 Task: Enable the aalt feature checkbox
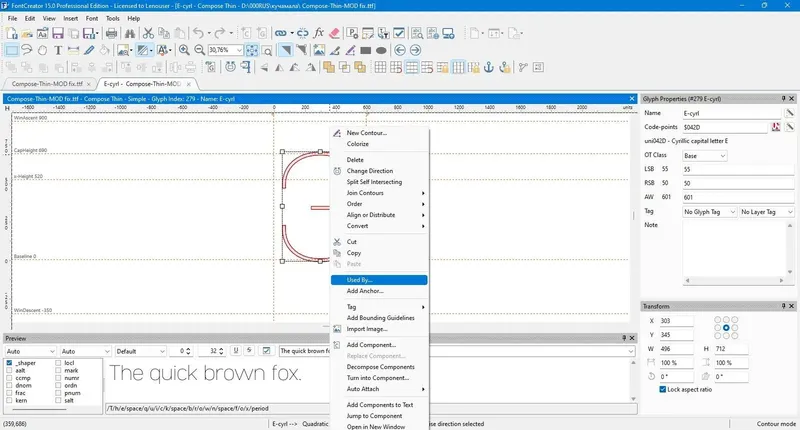[x=9, y=370]
